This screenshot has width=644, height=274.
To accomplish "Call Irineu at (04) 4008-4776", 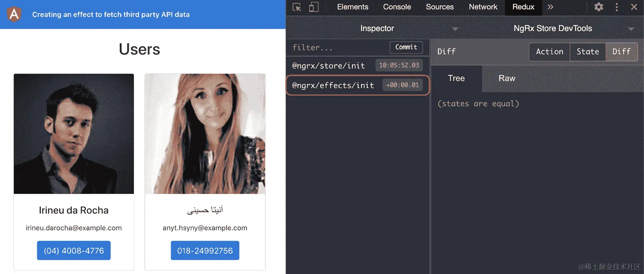I will click(74, 251).
